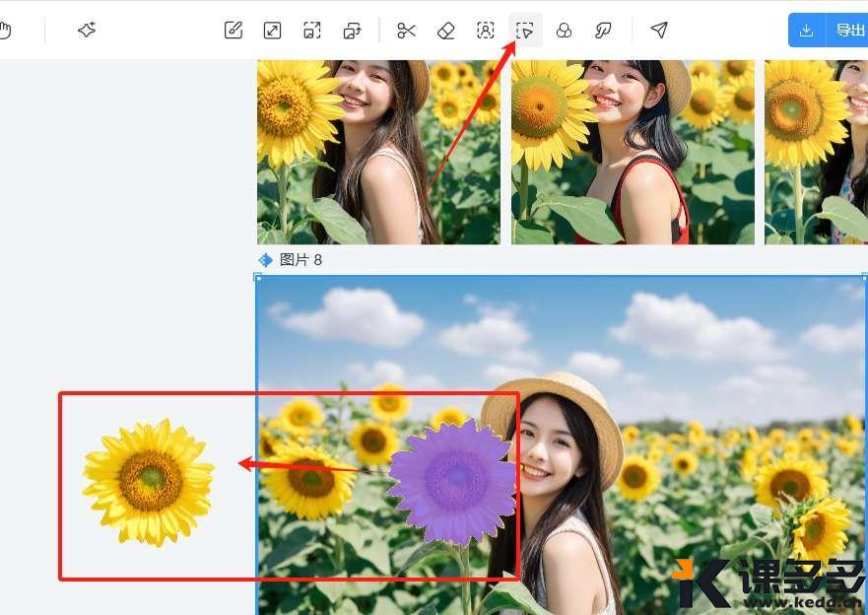
Task: Open the image edit pencil tool
Action: click(234, 31)
